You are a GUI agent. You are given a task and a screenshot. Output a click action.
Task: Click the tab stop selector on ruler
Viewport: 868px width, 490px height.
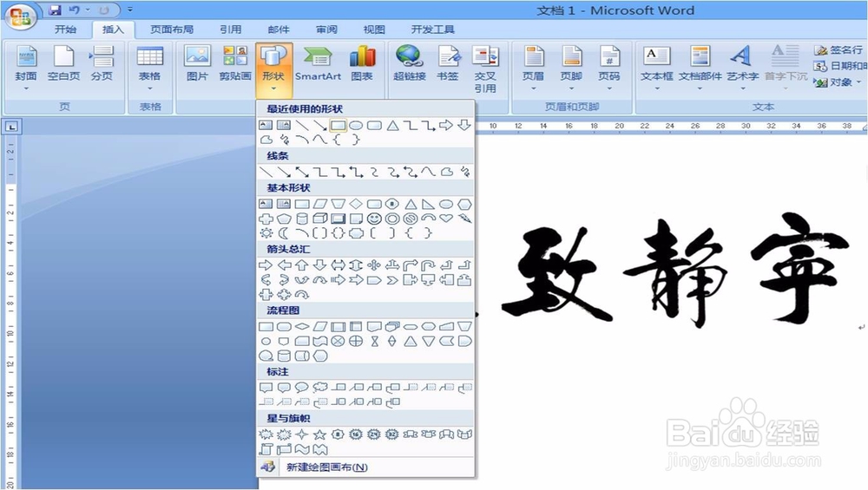pos(11,127)
